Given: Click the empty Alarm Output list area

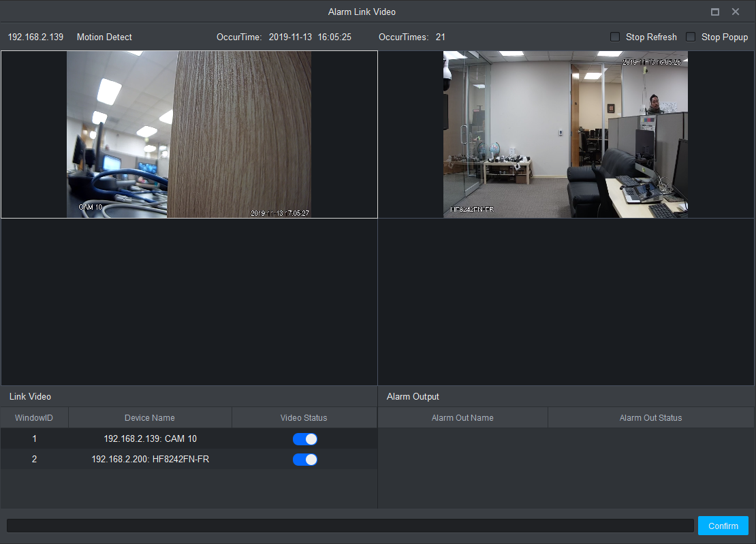Looking at the screenshot, I should click(x=566, y=467).
